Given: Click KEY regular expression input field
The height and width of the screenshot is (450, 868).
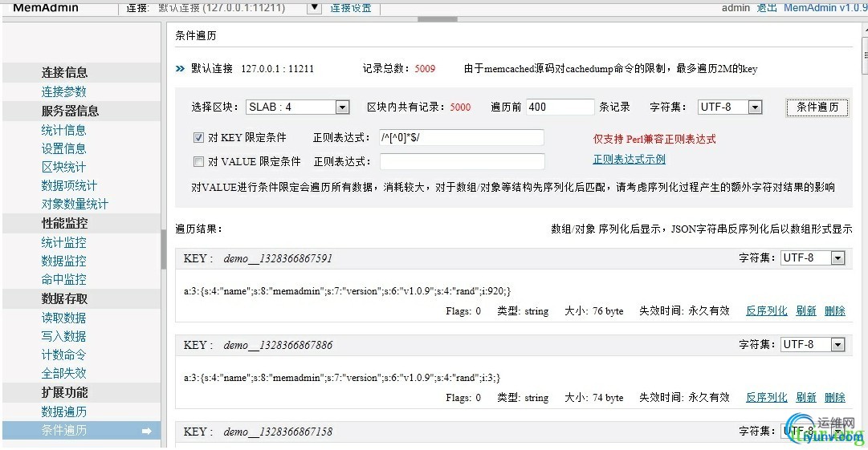Looking at the screenshot, I should pyautogui.click(x=461, y=137).
